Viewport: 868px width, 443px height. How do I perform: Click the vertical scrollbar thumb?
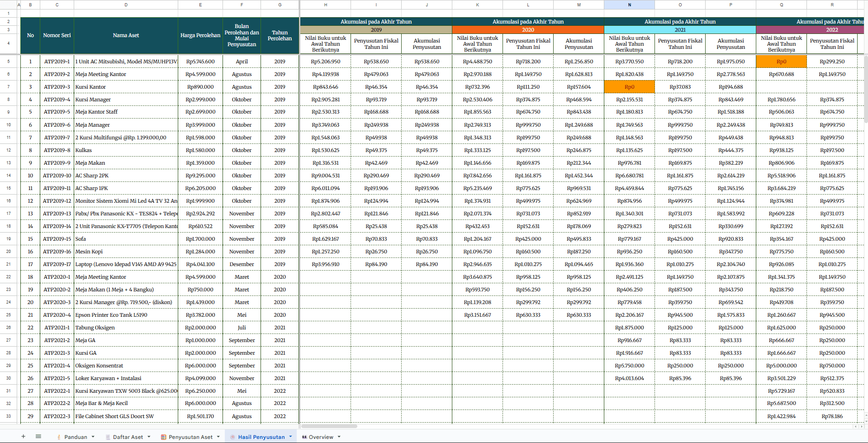coord(866,89)
